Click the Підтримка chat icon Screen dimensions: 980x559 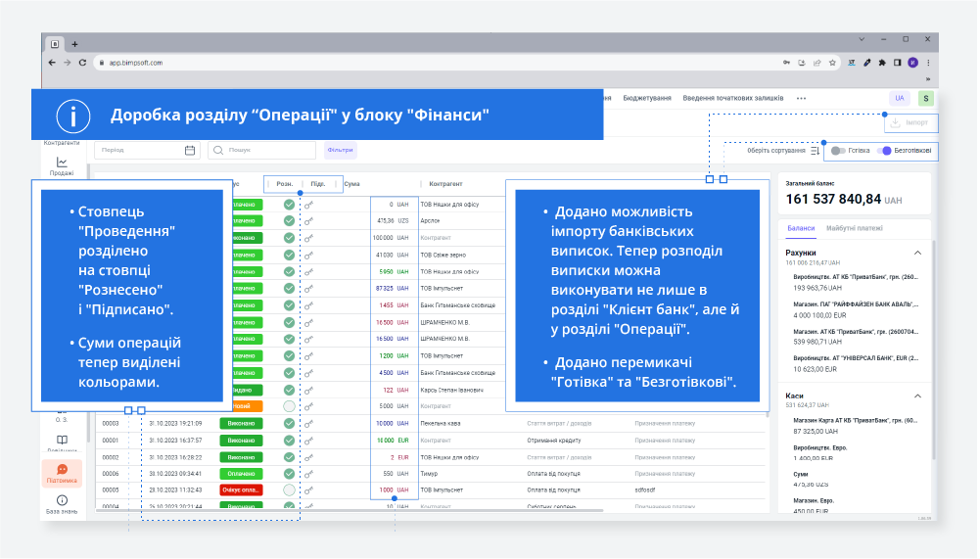pyautogui.click(x=62, y=470)
